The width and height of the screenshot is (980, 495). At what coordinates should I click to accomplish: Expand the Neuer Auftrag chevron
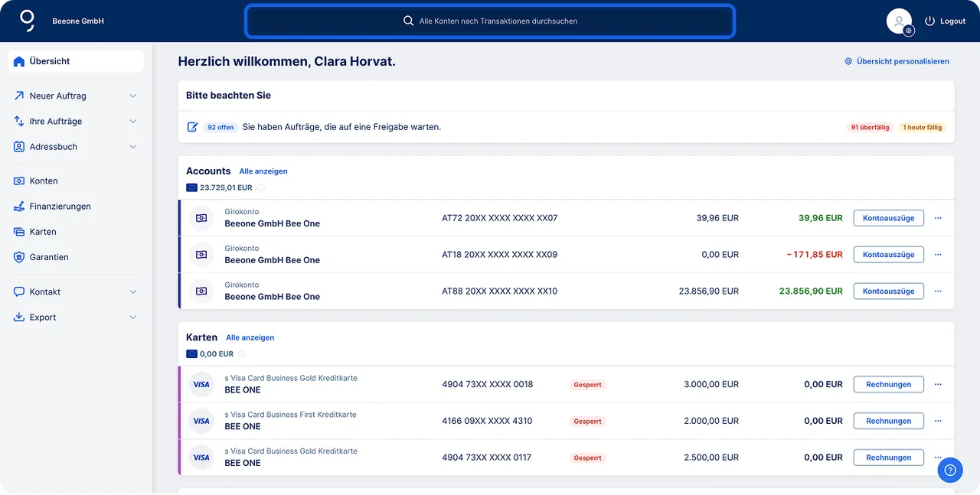click(133, 96)
